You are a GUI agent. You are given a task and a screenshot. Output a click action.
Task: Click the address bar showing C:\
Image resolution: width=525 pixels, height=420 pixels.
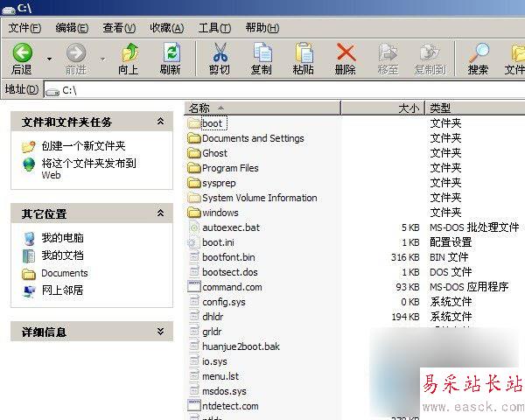coord(284,90)
